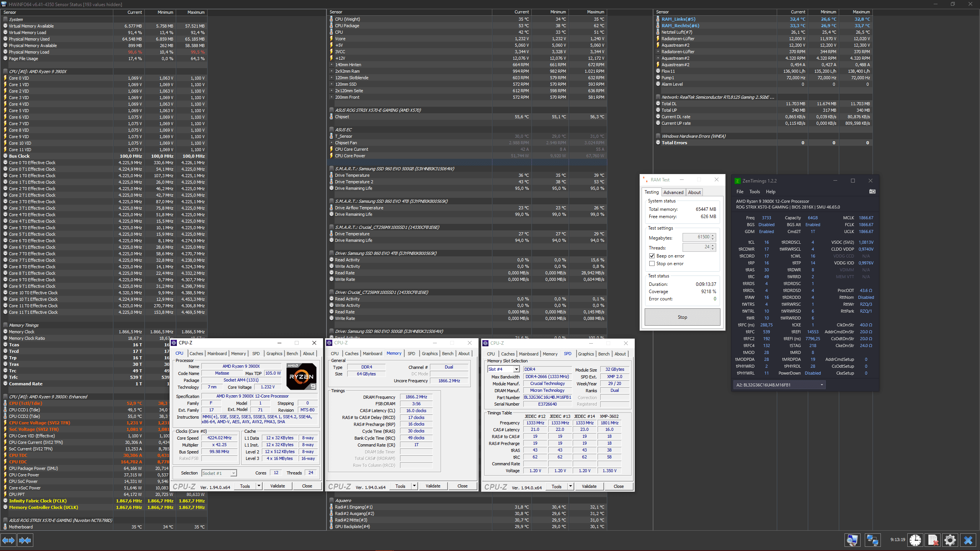Click the thermometer icon beside RAM_Links(#5)

658,19
